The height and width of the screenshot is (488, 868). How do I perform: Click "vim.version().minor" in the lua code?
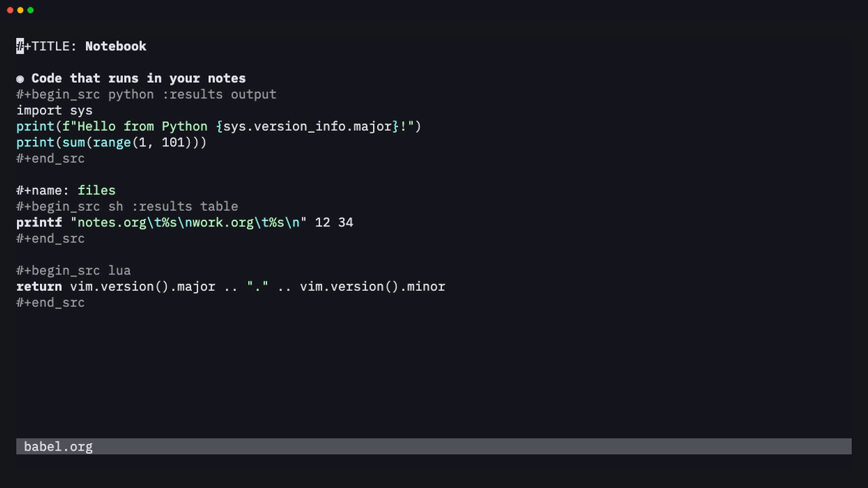click(x=373, y=287)
